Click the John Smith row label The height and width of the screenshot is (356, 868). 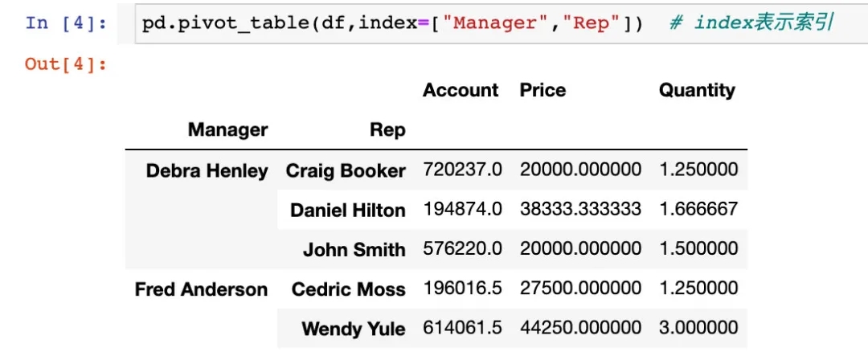pyautogui.click(x=354, y=249)
